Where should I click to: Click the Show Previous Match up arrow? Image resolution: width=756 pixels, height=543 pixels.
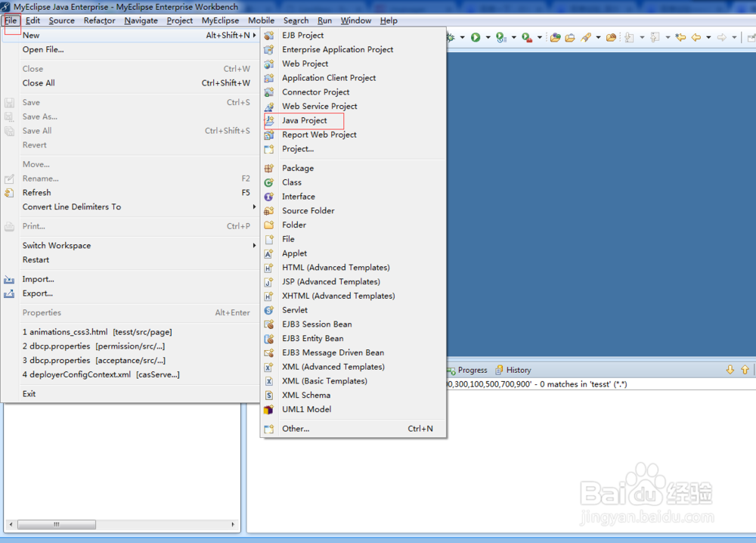pyautogui.click(x=745, y=370)
